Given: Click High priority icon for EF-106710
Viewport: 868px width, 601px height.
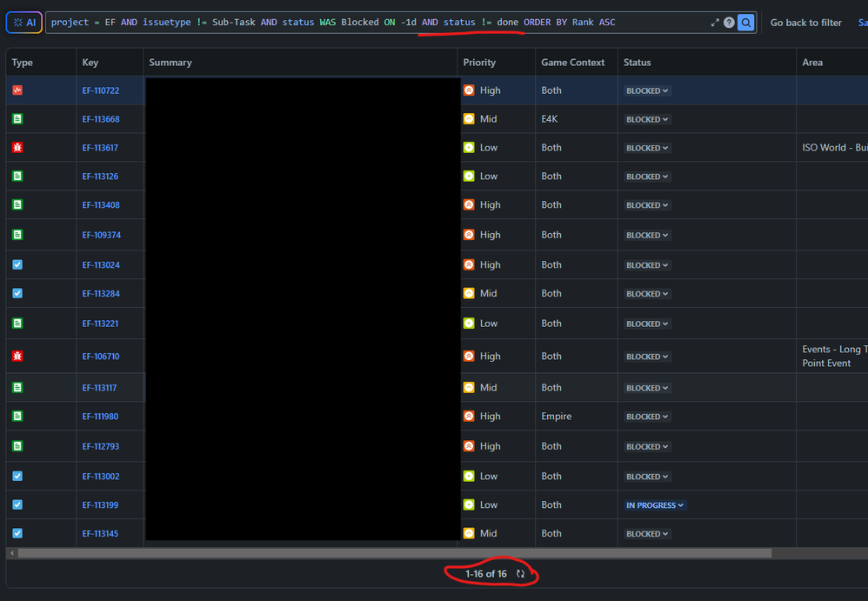Looking at the screenshot, I should pyautogui.click(x=469, y=357).
